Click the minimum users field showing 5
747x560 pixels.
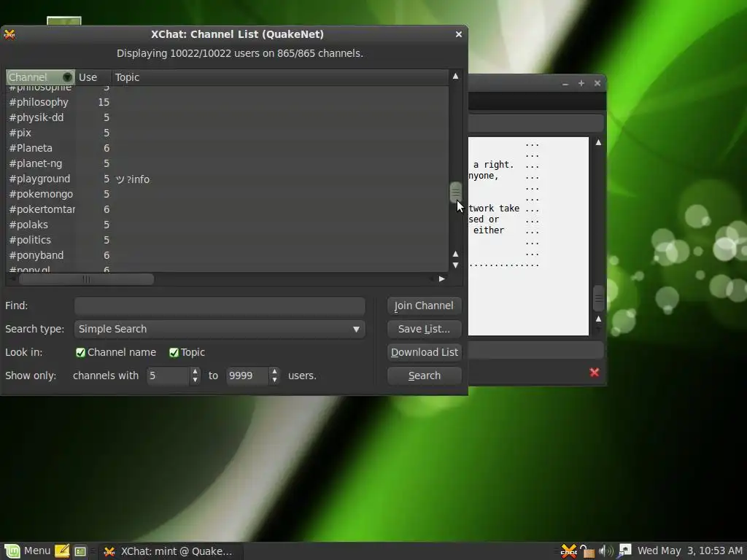point(169,376)
